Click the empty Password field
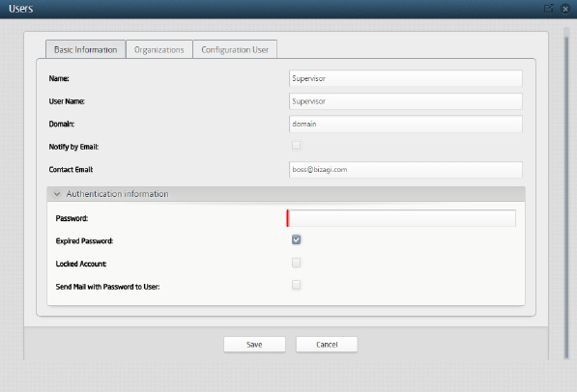Viewport: 577px width, 392px height. click(402, 218)
